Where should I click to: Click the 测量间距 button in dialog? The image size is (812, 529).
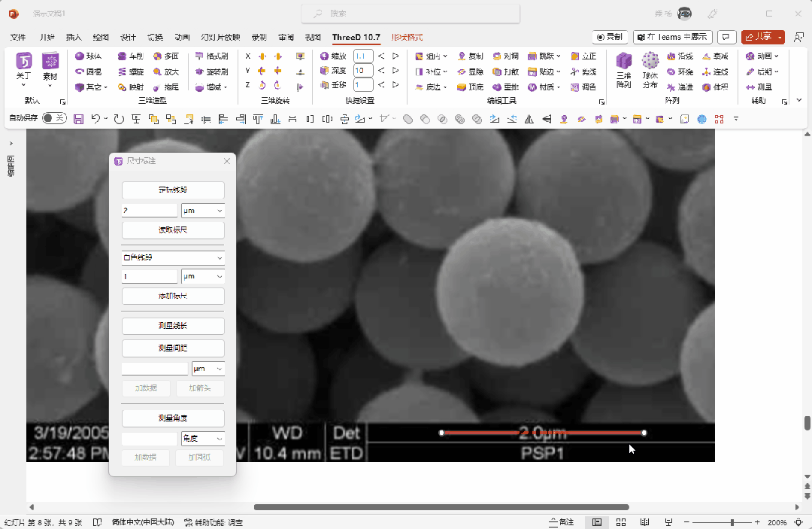tap(173, 348)
